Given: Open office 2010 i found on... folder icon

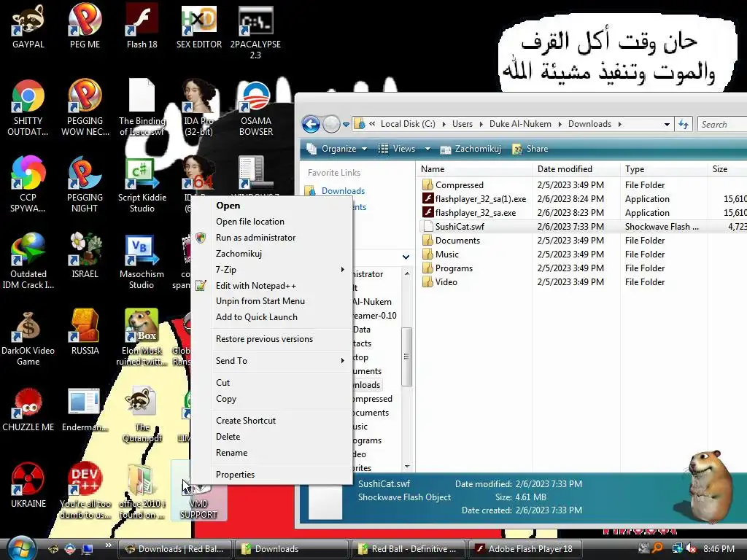Looking at the screenshot, I should click(x=142, y=491).
